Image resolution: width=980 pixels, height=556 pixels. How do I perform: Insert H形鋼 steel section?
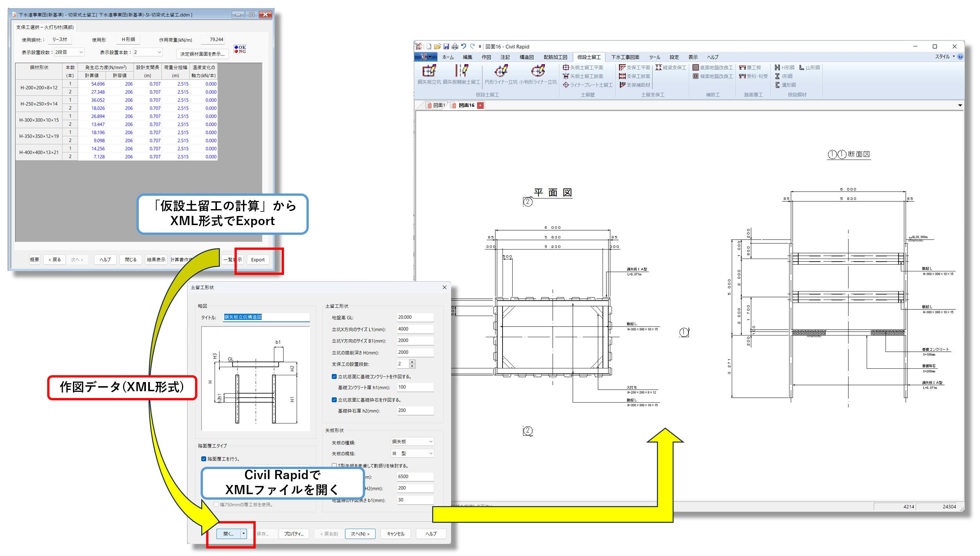784,68
